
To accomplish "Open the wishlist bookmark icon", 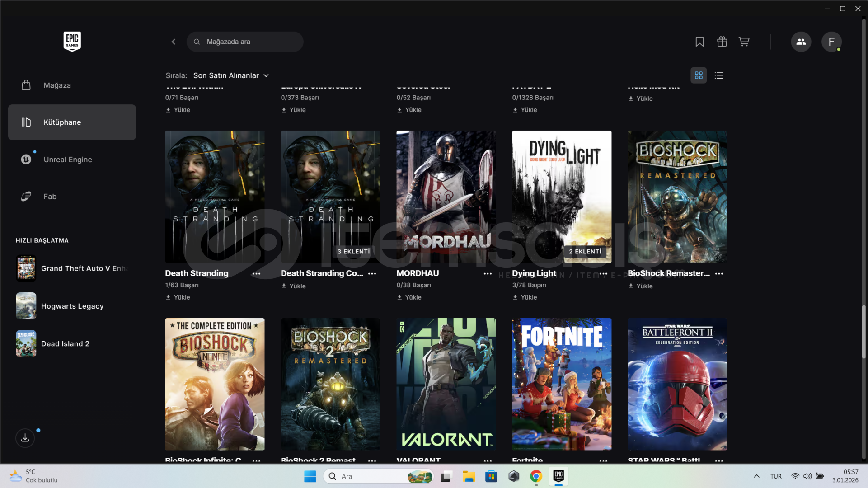I will 699,42.
